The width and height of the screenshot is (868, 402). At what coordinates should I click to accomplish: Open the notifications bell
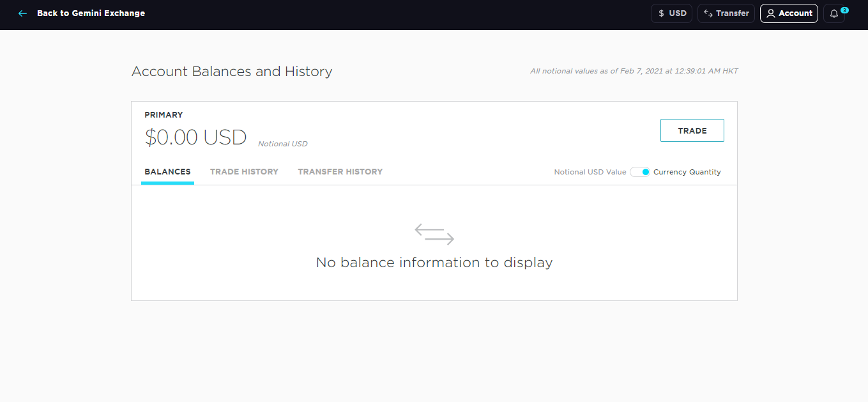(834, 14)
